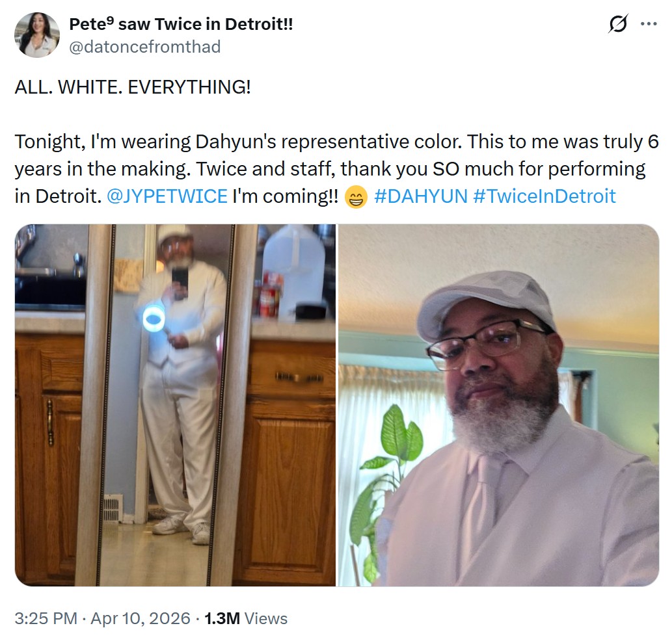Enlarge the close-up selfie photo

tap(498, 405)
